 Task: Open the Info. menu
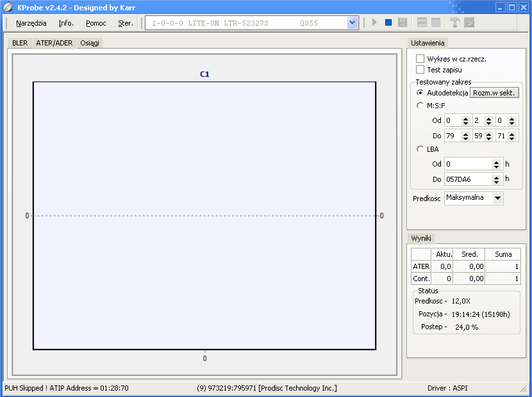click(x=66, y=23)
